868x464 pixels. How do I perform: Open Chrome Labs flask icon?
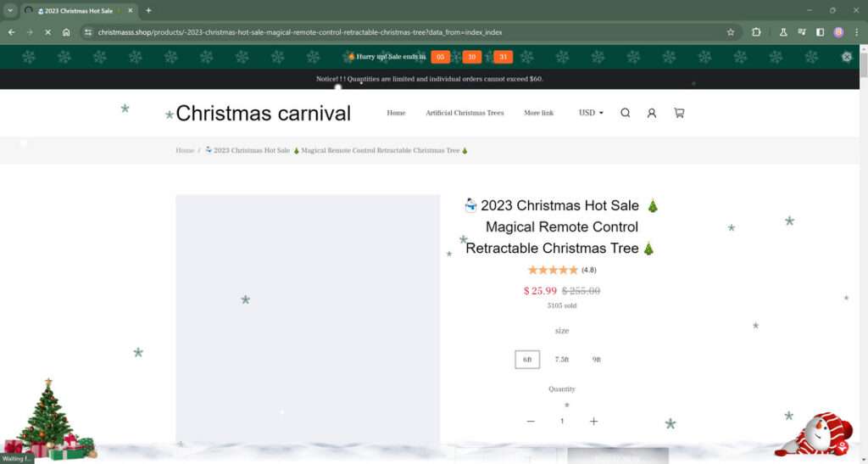[x=783, y=32]
